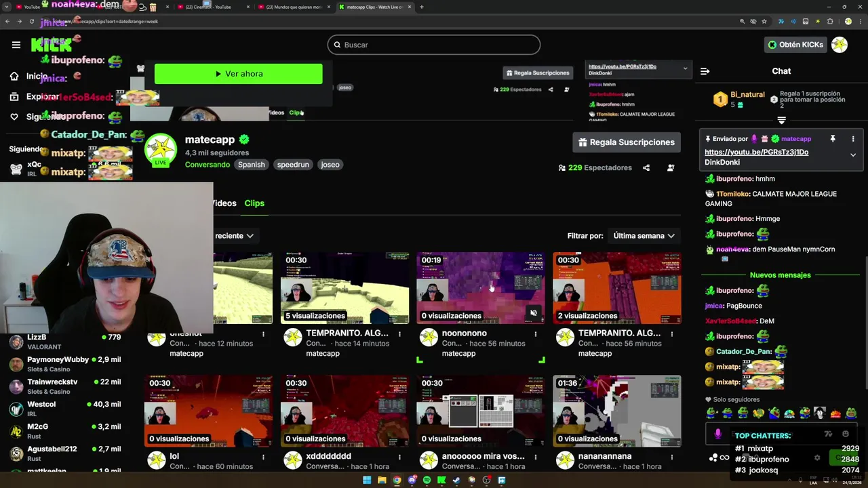Open the matecapp channel name link
The height and width of the screenshot is (488, 868).
pos(210,140)
